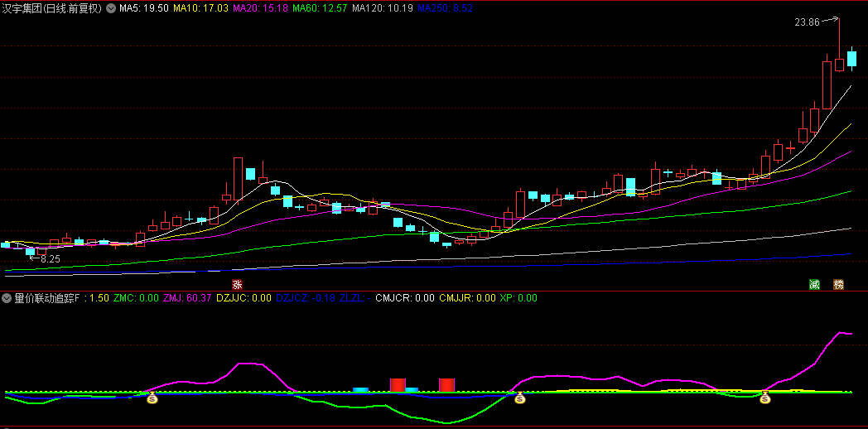Click the MA20: 15.18 label

point(260,8)
